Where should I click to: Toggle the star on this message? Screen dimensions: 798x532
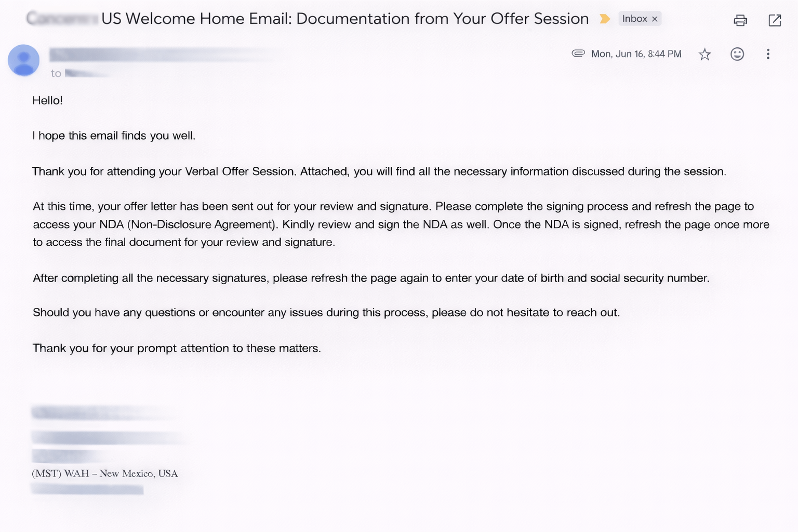(x=705, y=54)
